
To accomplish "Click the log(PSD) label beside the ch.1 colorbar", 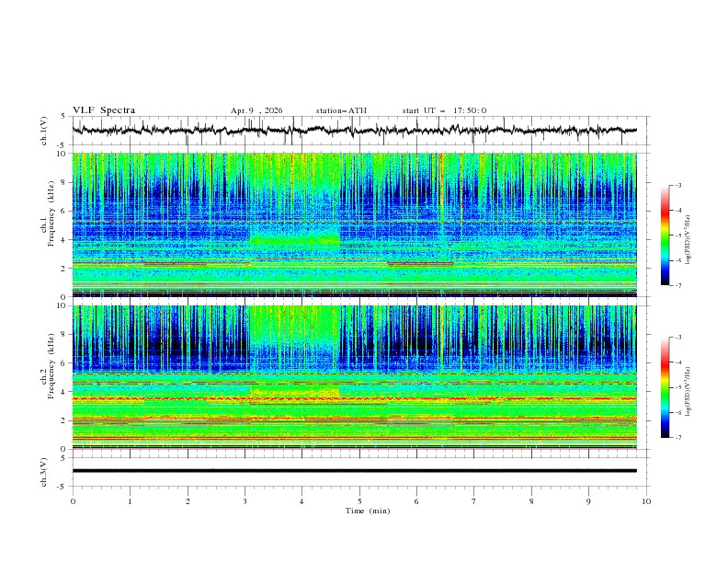I will pyautogui.click(x=688, y=240).
